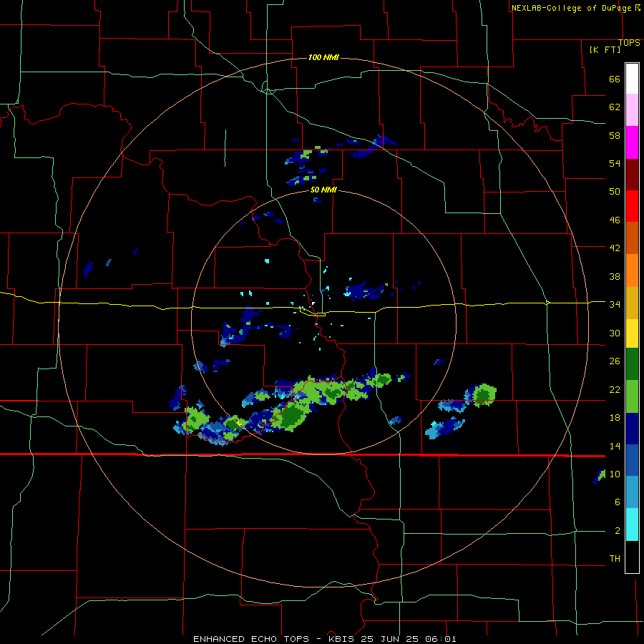Click the ENHANCED ECHO TOPS caption
Viewport: 644px width, 644px height.
point(251,639)
